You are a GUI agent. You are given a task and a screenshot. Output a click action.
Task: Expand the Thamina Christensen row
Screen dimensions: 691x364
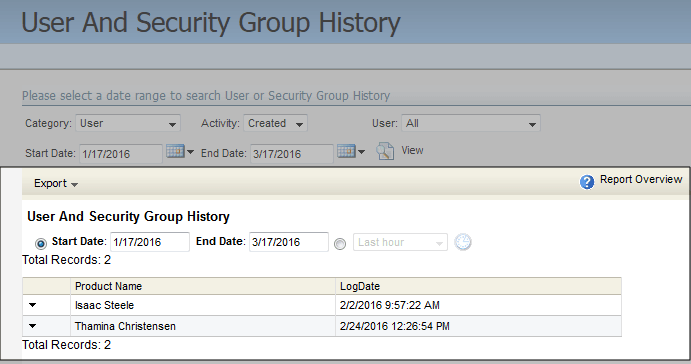coord(33,326)
